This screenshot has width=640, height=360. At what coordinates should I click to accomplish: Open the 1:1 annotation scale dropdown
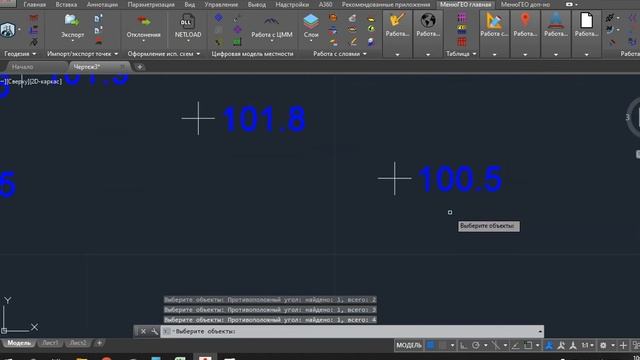click(x=587, y=345)
